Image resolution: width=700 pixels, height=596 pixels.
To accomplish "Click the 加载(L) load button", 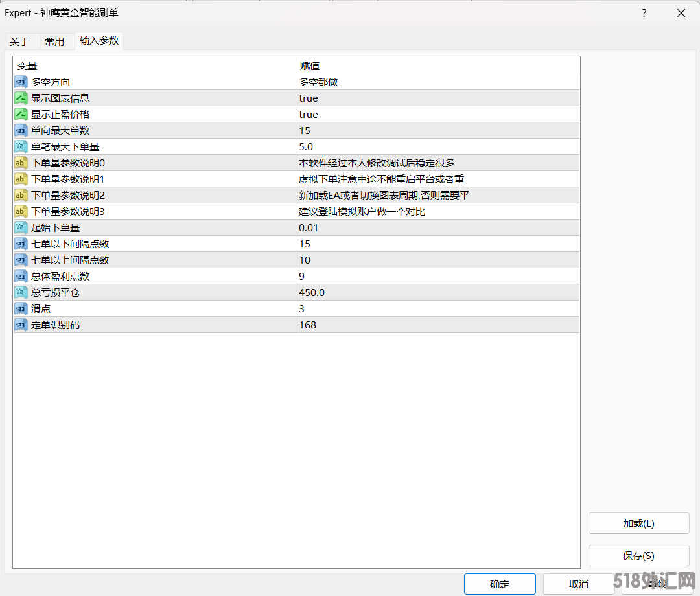I will [x=638, y=523].
